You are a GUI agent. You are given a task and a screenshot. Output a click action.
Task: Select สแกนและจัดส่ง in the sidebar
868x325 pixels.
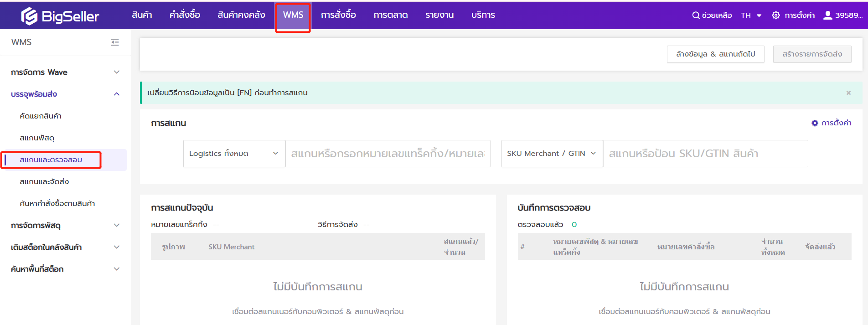[x=44, y=181]
